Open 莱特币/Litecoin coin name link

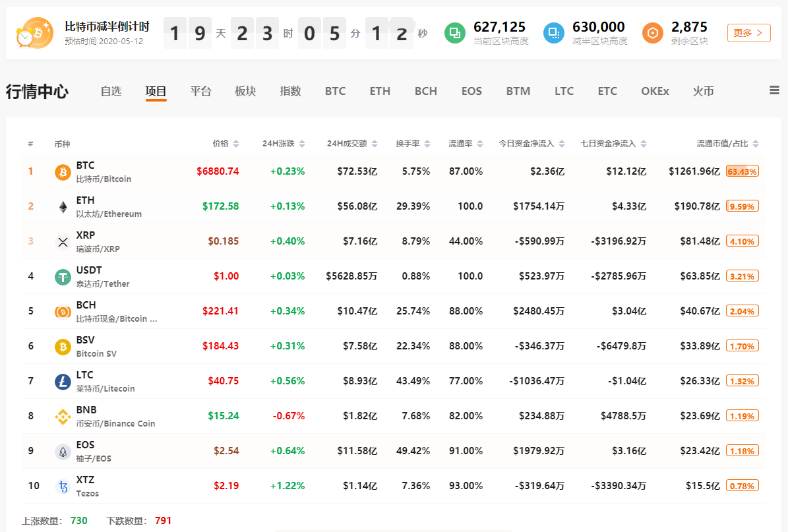tap(106, 389)
